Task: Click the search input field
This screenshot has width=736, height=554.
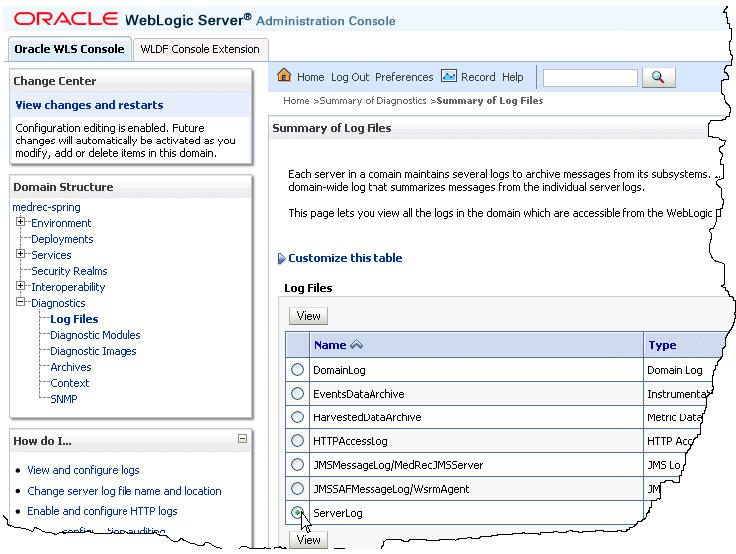Action: click(x=590, y=78)
